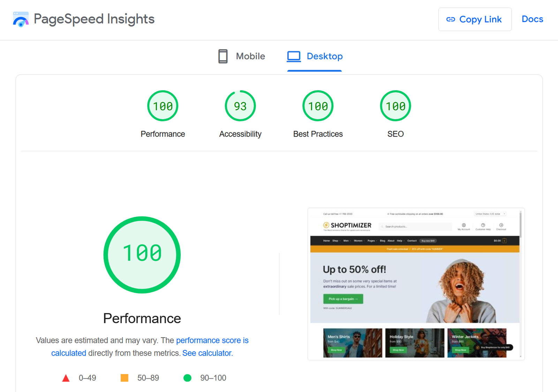Click the orange square 50–89 legend icon
Viewport: 558px width, 392px height.
(x=125, y=378)
